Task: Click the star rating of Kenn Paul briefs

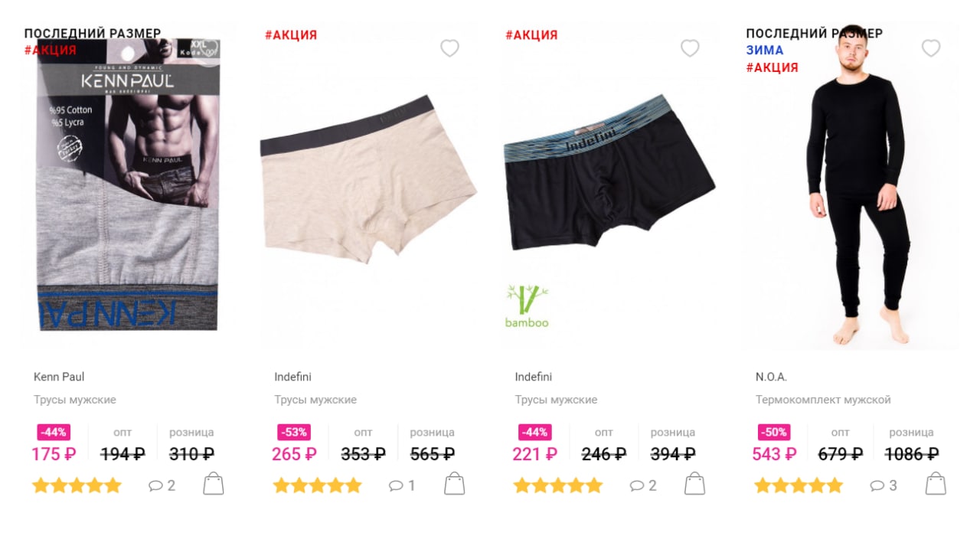Action: click(x=77, y=485)
